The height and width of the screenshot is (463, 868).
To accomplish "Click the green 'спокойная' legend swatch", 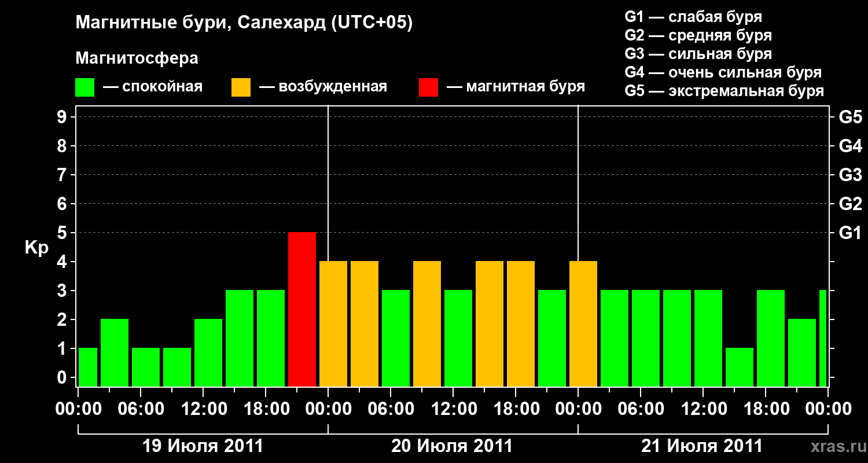I will coord(85,87).
